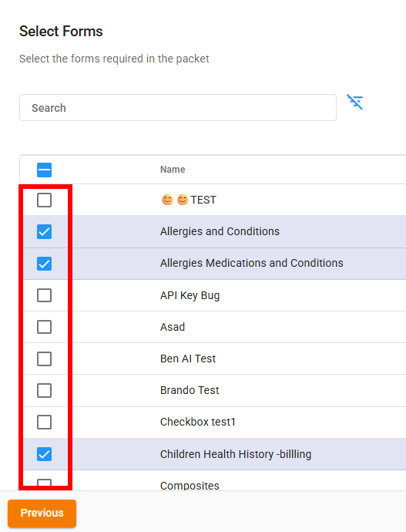Select the Asad form checkbox
Viewport: 406px width, 532px height.
[45, 327]
